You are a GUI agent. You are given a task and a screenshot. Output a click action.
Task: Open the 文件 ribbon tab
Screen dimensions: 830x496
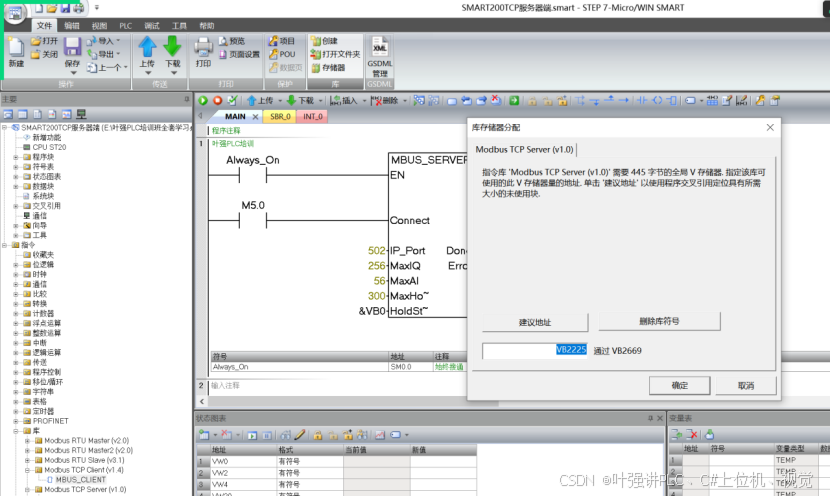tap(44, 25)
